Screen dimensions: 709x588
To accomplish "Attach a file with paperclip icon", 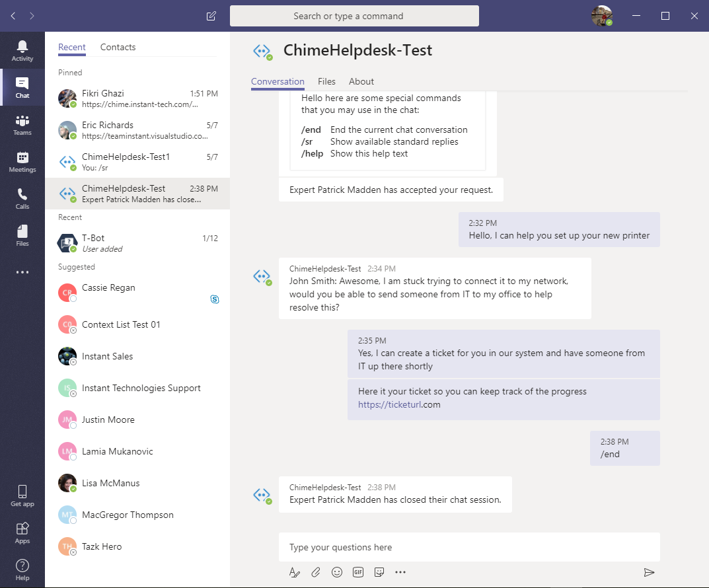I will (x=316, y=572).
